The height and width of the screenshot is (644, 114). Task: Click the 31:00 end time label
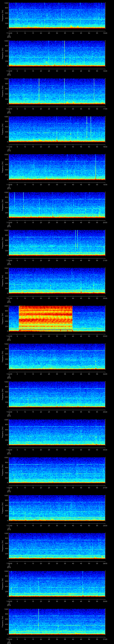[105, 639]
